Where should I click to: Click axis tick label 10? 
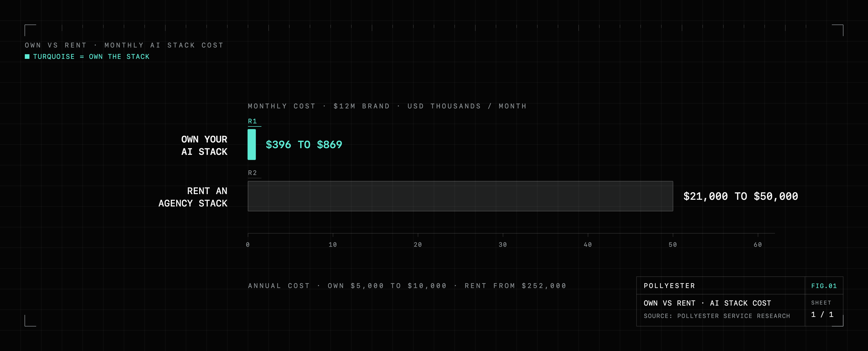click(x=333, y=245)
